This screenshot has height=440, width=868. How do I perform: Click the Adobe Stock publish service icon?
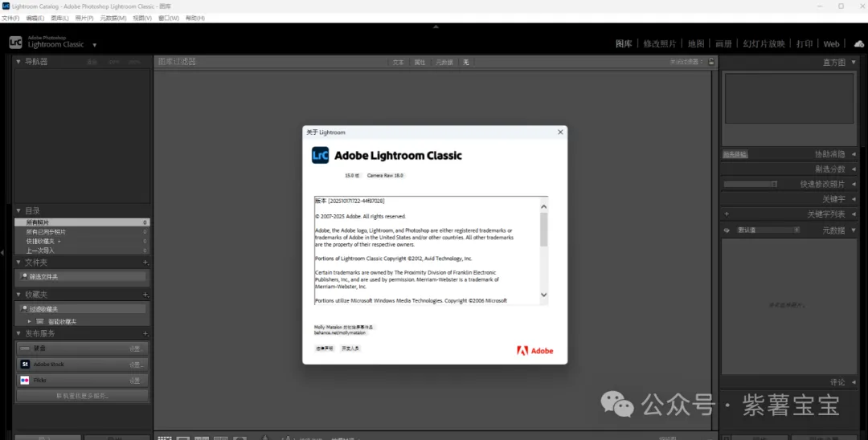pos(25,365)
